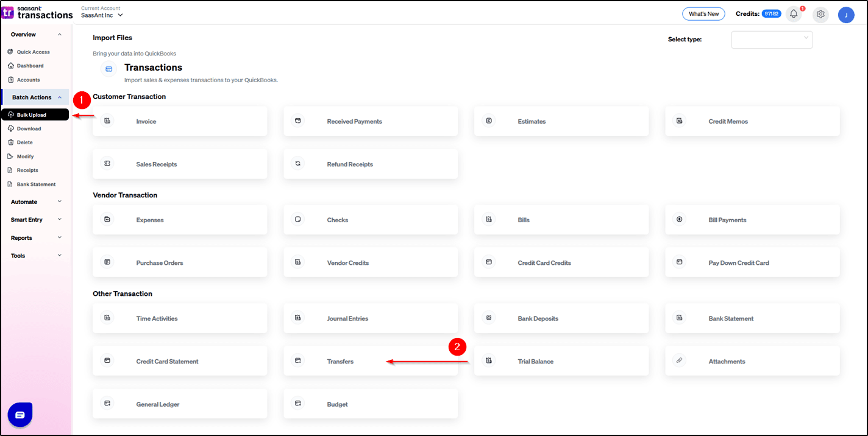Image resolution: width=868 pixels, height=436 pixels.
Task: Open Accounts from the sidebar menu
Action: tap(27, 79)
